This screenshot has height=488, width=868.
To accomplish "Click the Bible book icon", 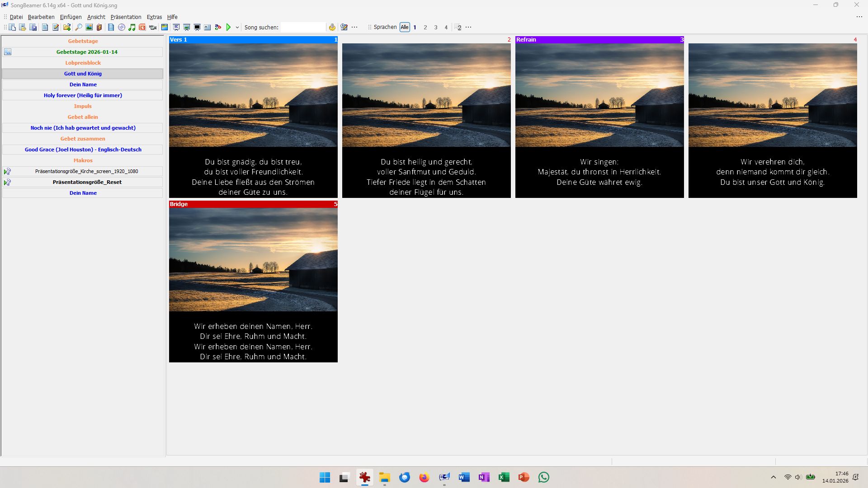I will (99, 27).
